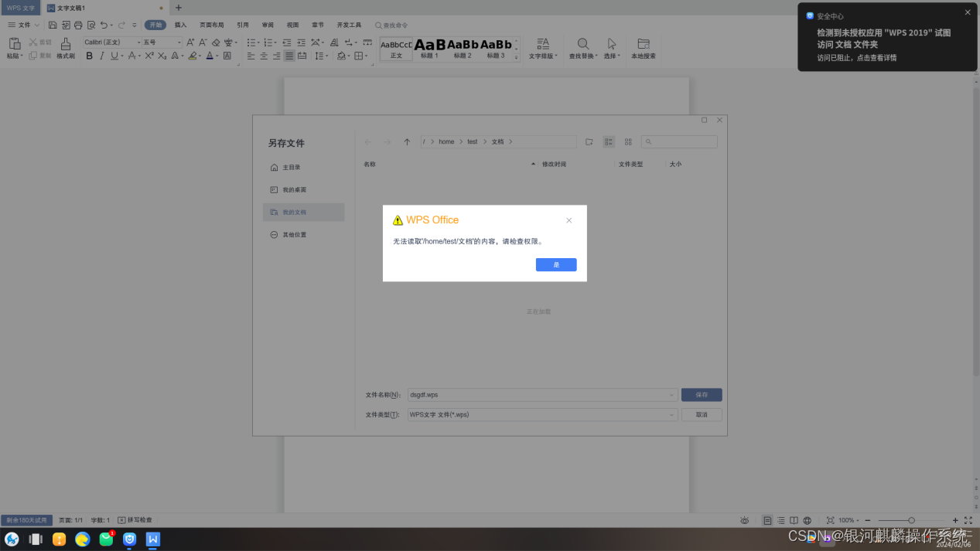Click the Print icon in quick access toolbar

click(x=78, y=25)
